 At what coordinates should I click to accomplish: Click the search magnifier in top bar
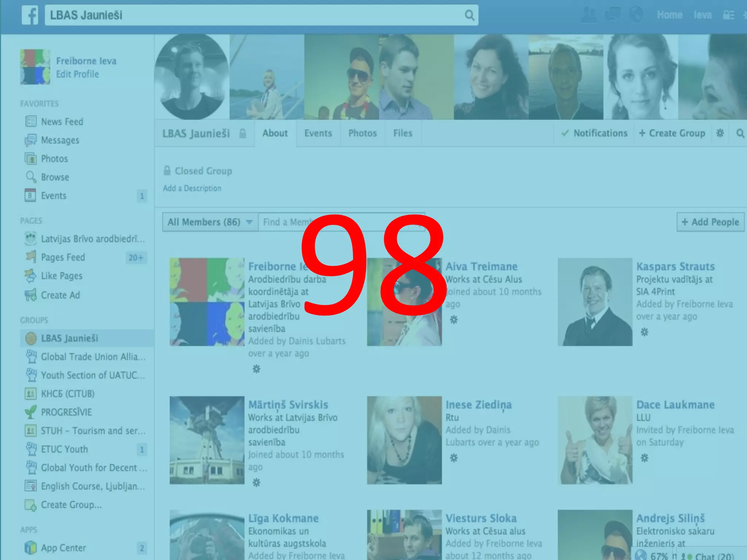click(469, 15)
